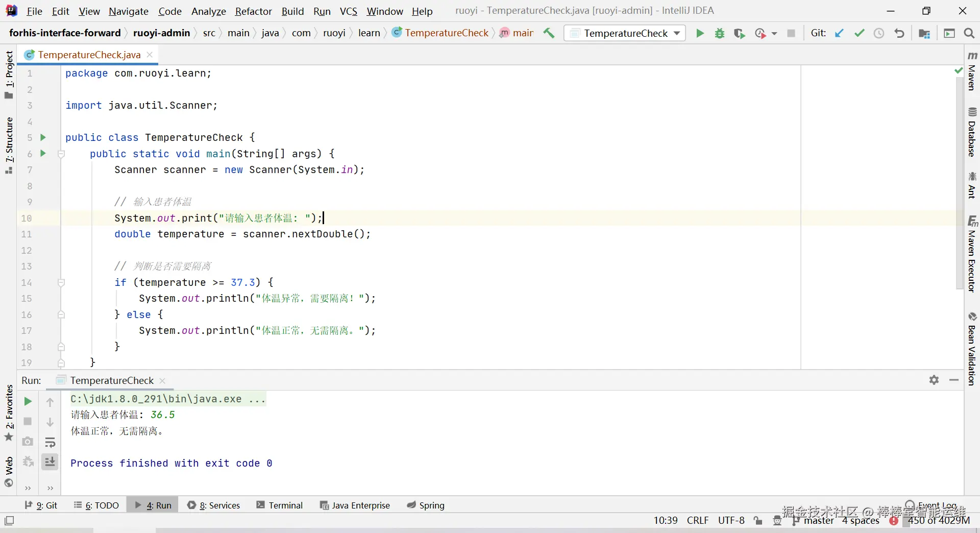
Task: Collapse the if block fold marker on line 14
Action: [61, 282]
